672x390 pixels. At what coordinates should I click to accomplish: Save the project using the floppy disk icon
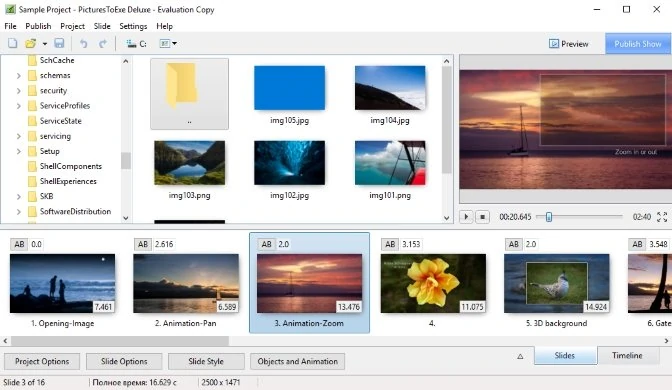click(59, 43)
